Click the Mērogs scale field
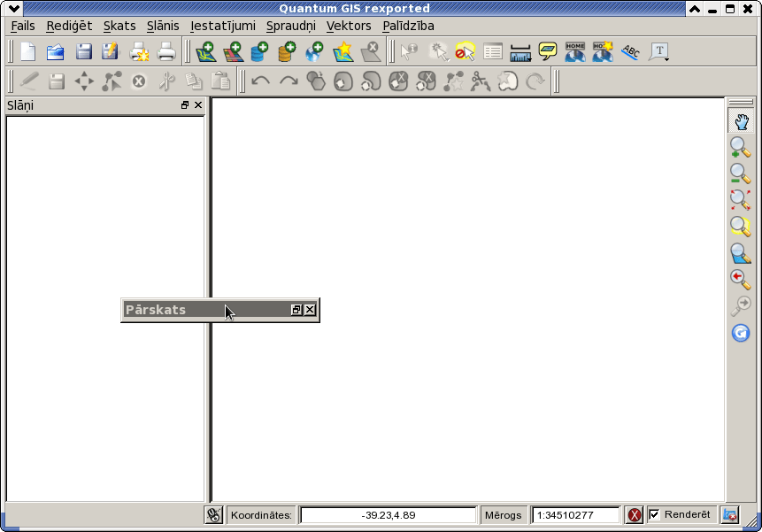The height and width of the screenshot is (532, 762). click(576, 515)
